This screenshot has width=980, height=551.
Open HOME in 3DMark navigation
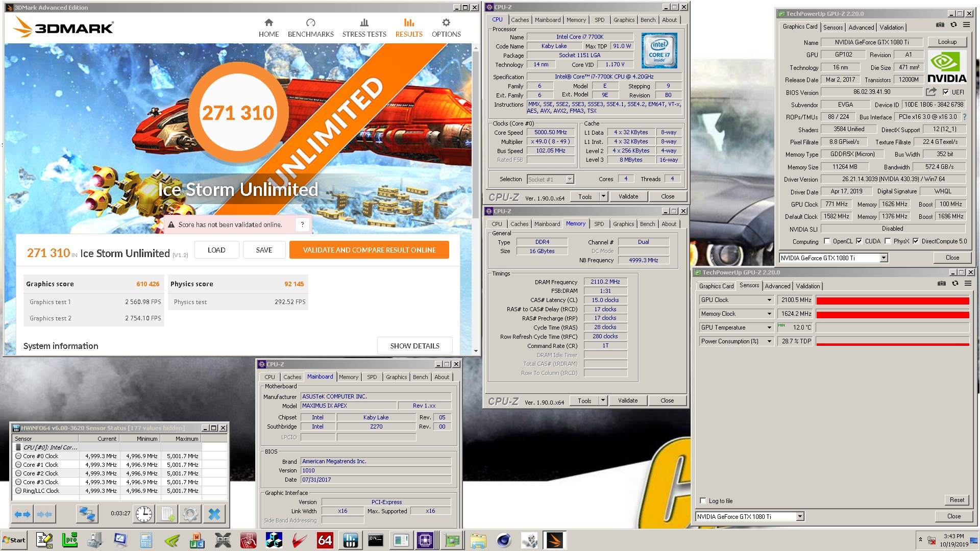click(268, 28)
